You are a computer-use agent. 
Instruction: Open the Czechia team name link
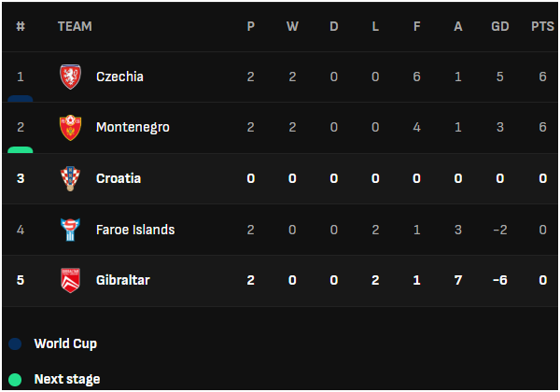tap(119, 77)
